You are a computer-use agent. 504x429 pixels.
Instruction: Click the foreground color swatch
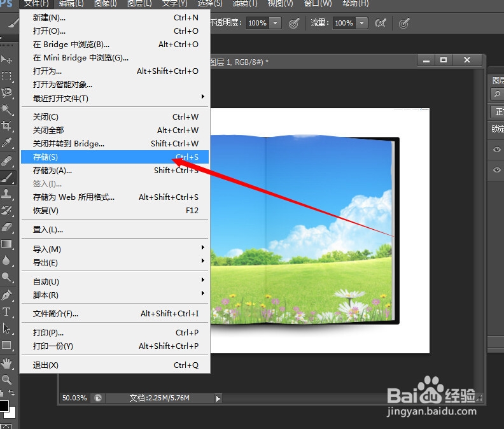coord(4,406)
